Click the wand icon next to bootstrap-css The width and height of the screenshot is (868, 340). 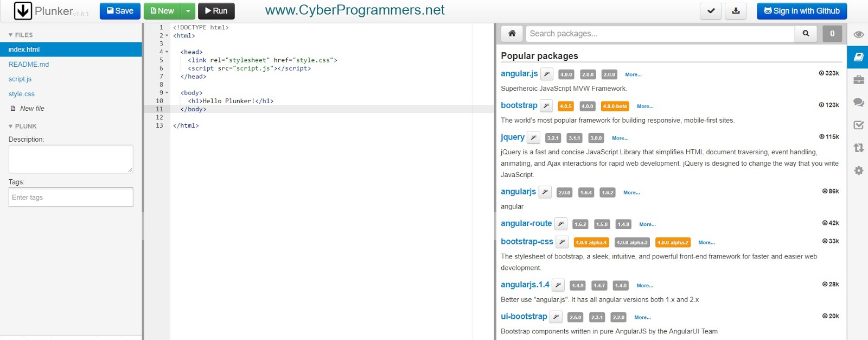(x=563, y=242)
